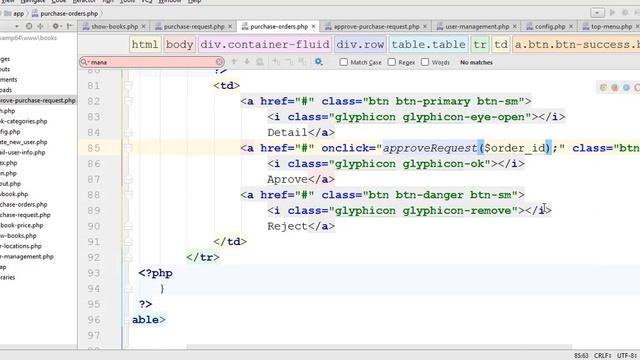640x360 pixels.
Task: Go to next search occurrence arrow
Action: [x=247, y=62]
